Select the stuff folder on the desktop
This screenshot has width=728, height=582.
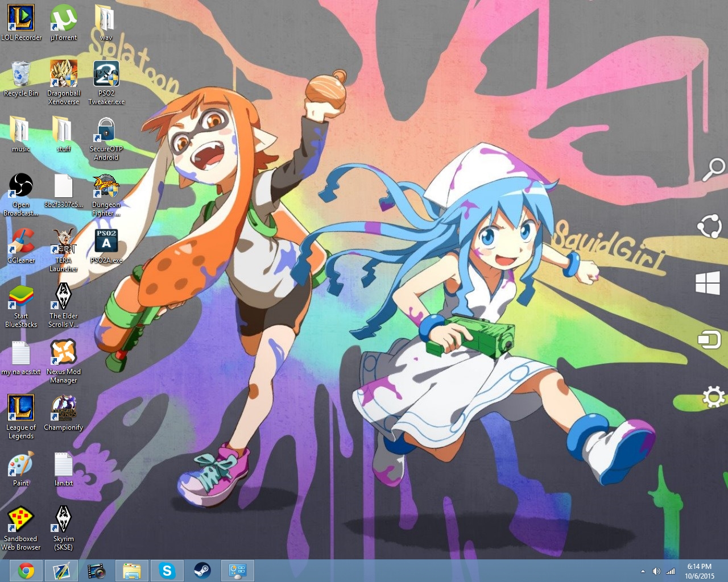(64, 134)
